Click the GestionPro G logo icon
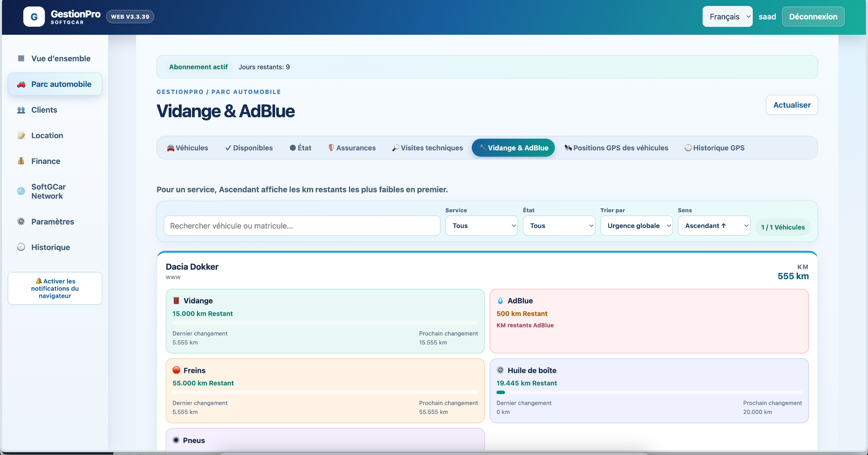 pos(34,17)
